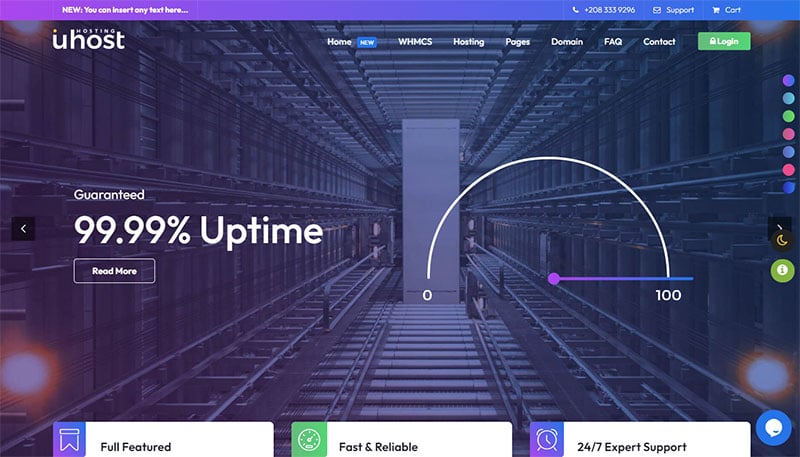800x457 pixels.
Task: Open the green info circle button
Action: point(782,270)
